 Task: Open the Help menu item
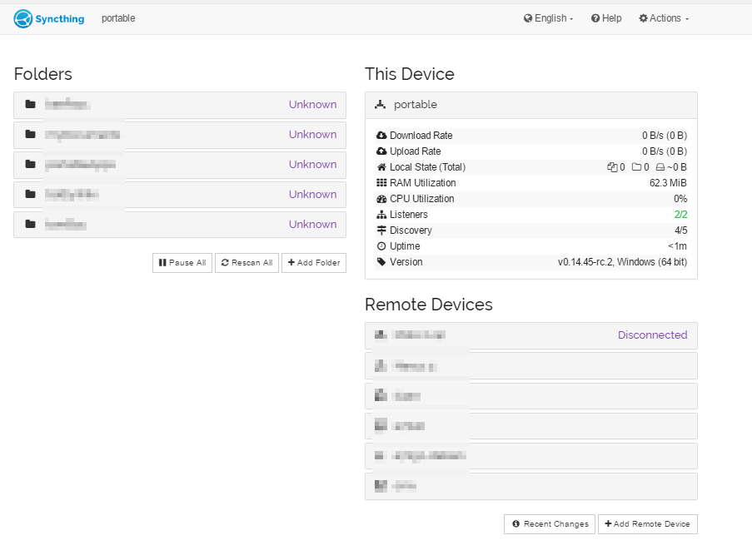tap(605, 18)
